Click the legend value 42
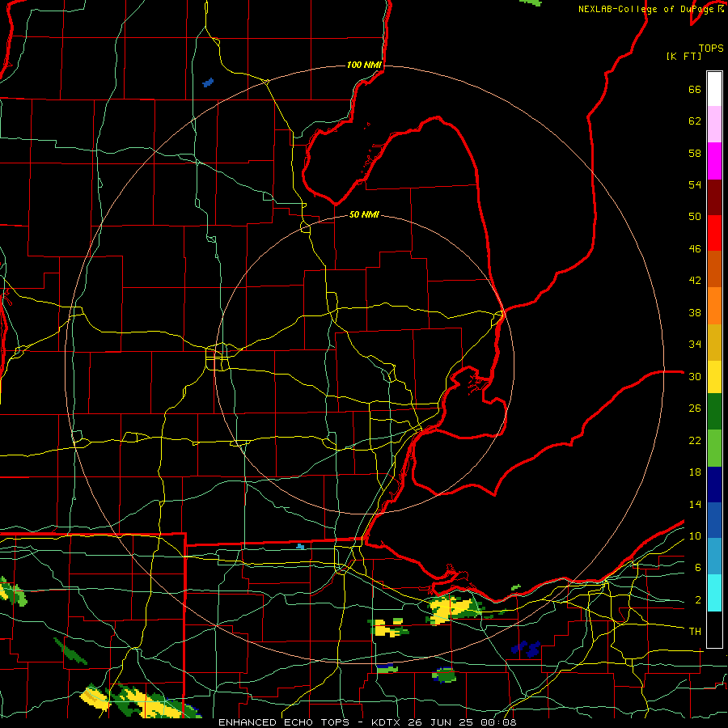This screenshot has height=728, width=728. pos(695,281)
